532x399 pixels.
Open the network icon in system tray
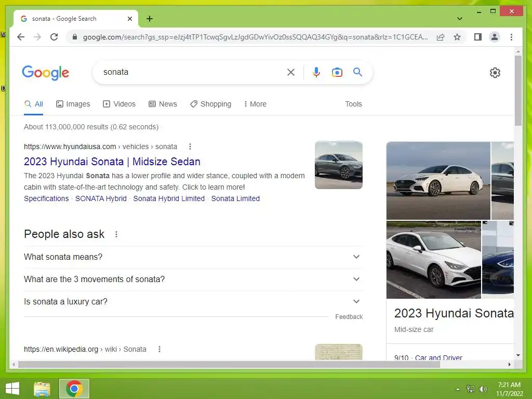tap(471, 389)
